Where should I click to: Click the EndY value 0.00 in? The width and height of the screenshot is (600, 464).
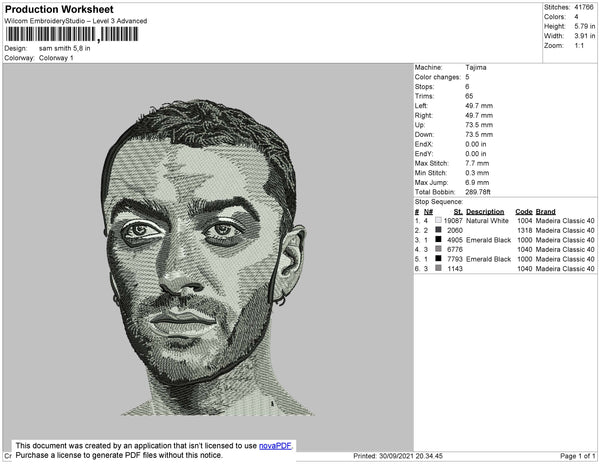pos(476,153)
